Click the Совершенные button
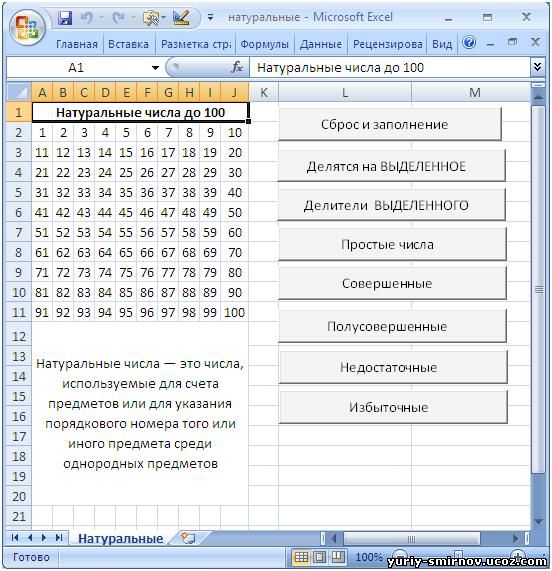 click(393, 283)
